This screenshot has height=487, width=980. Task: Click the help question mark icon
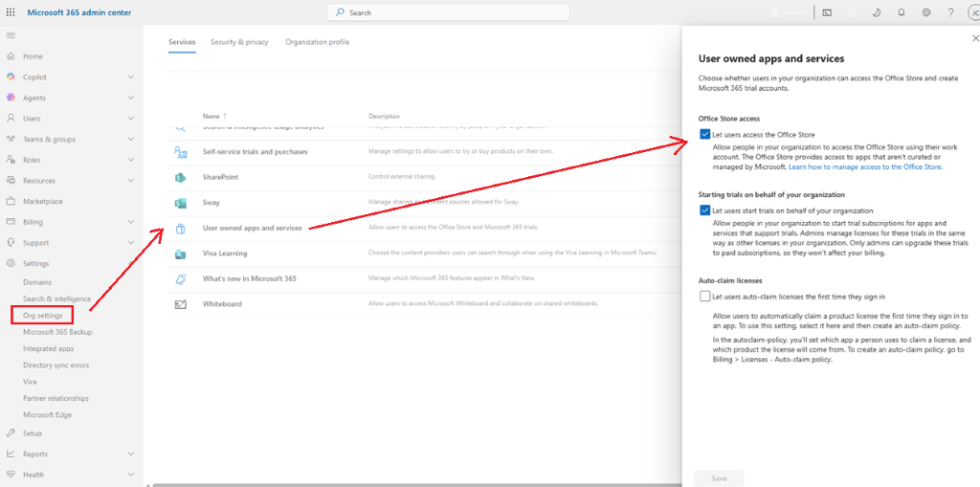tap(950, 12)
